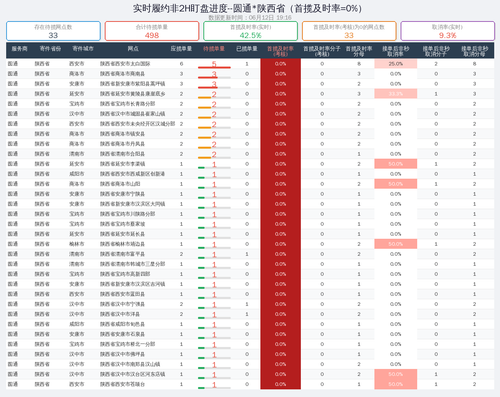500x397 pixels.
Task: Click the 已揽单量 column header
Action: pyautogui.click(x=247, y=49)
